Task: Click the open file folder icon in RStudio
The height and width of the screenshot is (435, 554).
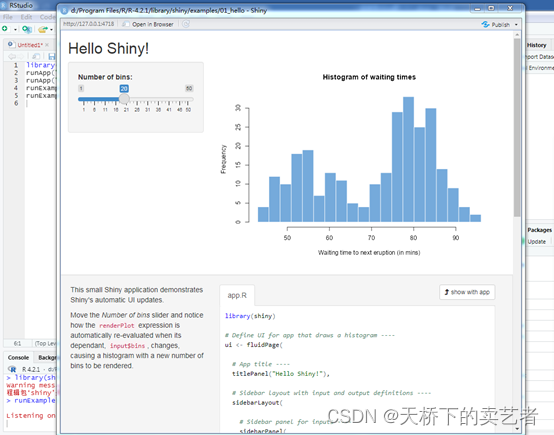Action: tap(43, 29)
